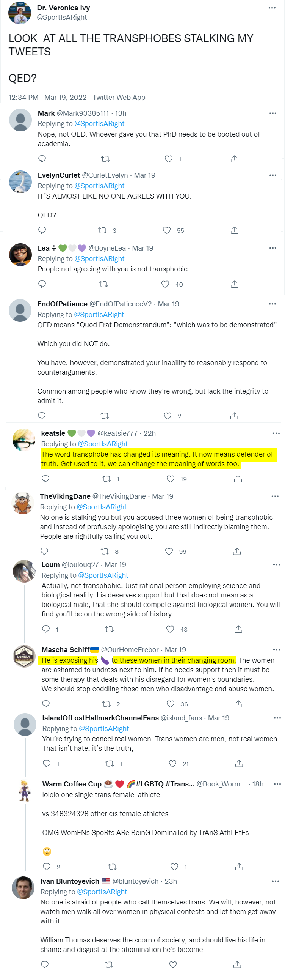Viewport: 285px width, 980px height.
Task: Like EndOfPatience's reply
Action: click(x=168, y=416)
